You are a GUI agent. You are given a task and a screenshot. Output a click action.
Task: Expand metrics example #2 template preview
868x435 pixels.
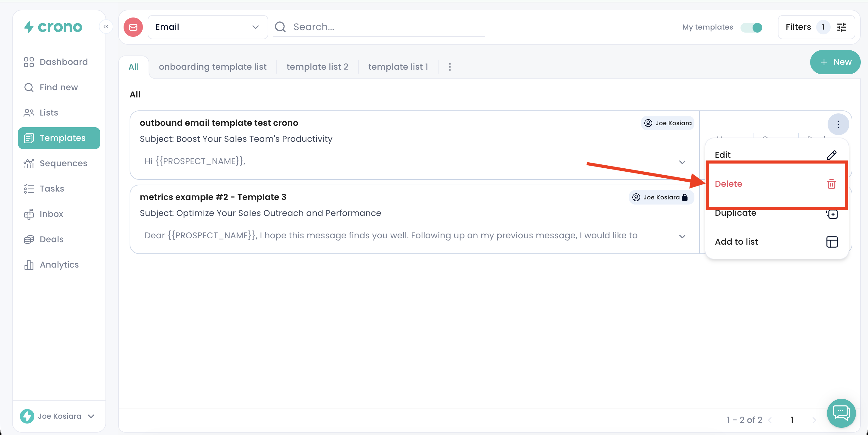pos(682,237)
